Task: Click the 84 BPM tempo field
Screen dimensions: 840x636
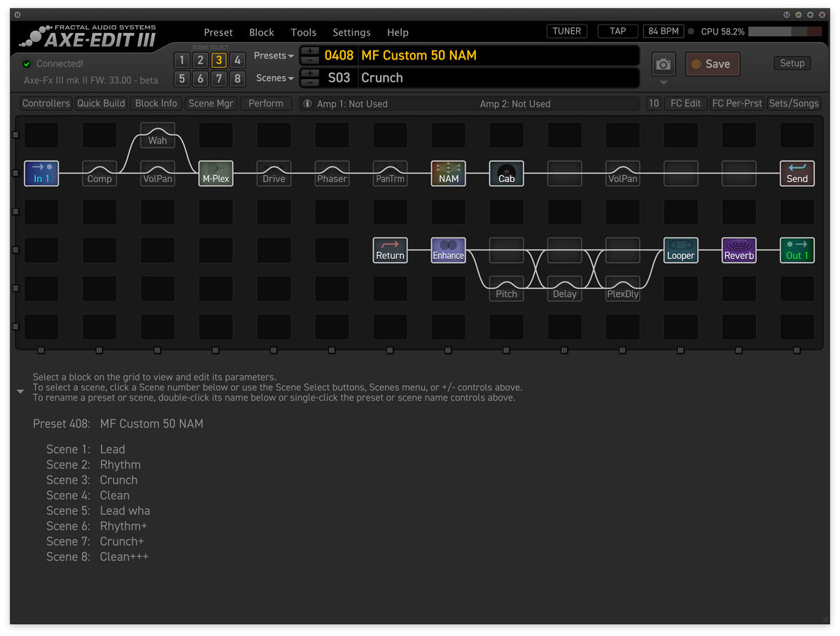Action: coord(664,31)
